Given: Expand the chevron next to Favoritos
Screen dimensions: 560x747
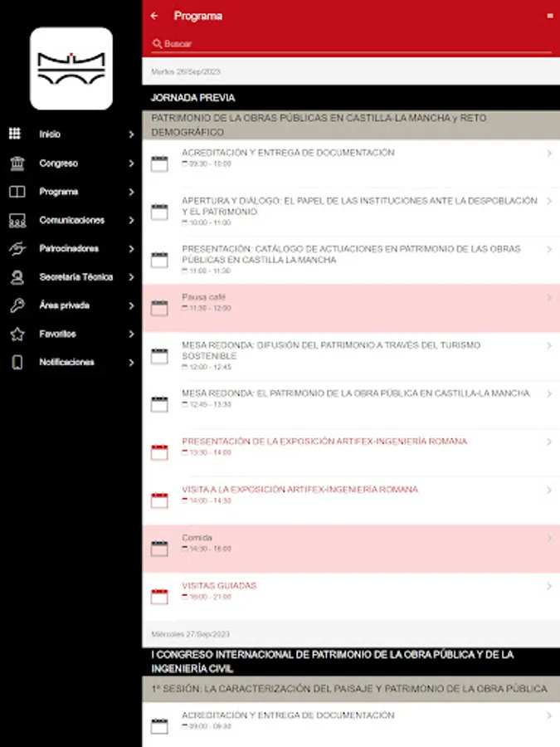Looking at the screenshot, I should click(131, 334).
